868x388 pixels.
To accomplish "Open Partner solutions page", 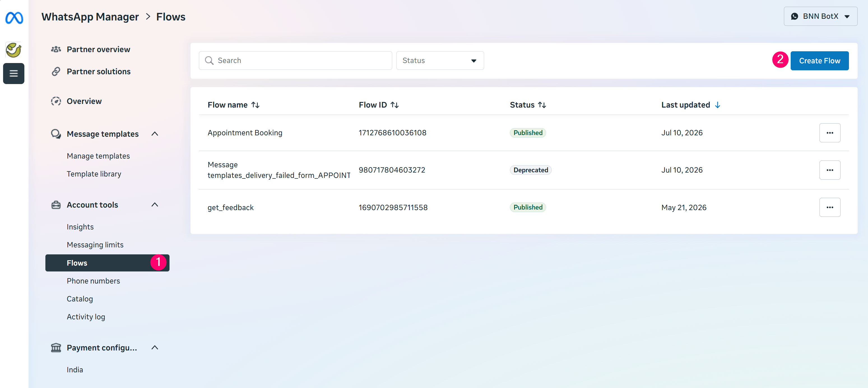I will pos(98,71).
